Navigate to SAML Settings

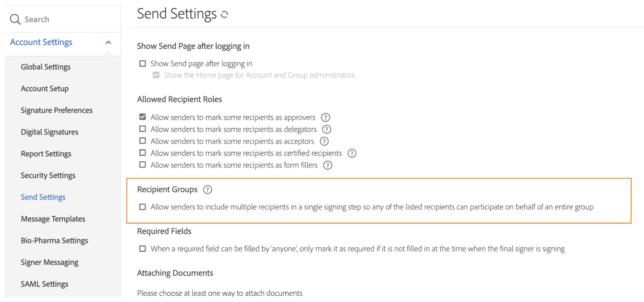pos(44,284)
